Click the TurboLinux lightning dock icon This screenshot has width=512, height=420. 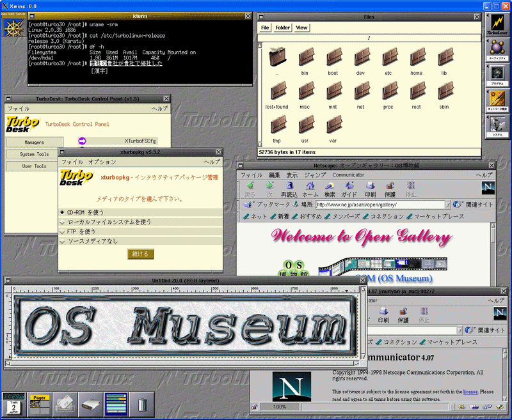497,24
